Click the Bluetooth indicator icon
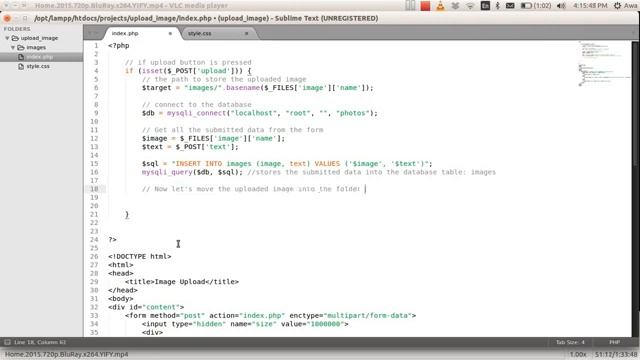 coord(498,6)
